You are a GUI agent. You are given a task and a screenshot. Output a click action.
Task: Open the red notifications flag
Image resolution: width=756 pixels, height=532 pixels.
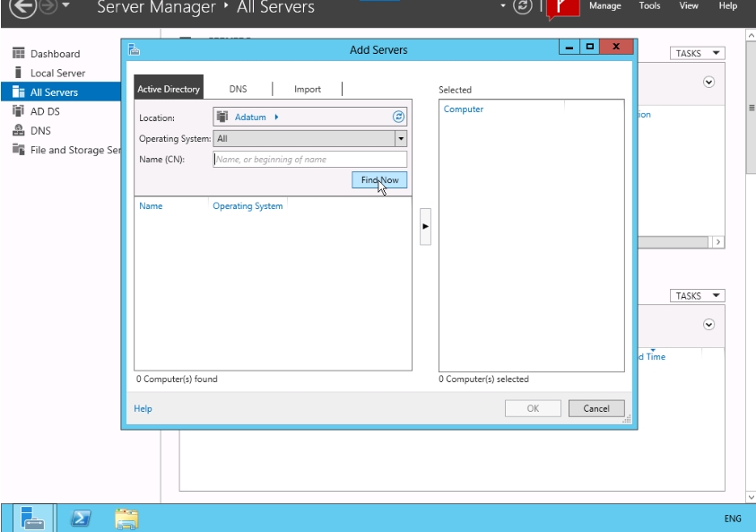pos(562,8)
